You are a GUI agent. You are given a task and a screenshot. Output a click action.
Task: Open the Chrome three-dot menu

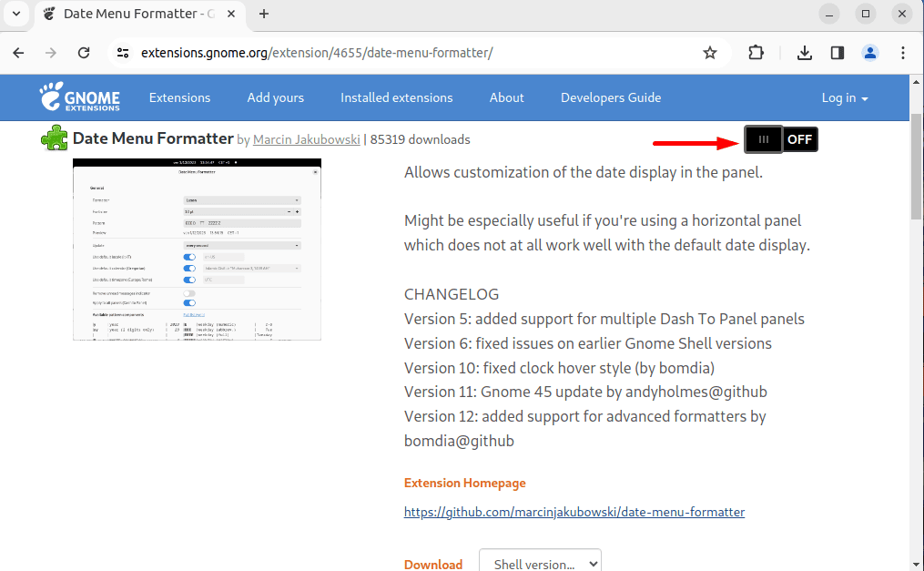(x=903, y=53)
